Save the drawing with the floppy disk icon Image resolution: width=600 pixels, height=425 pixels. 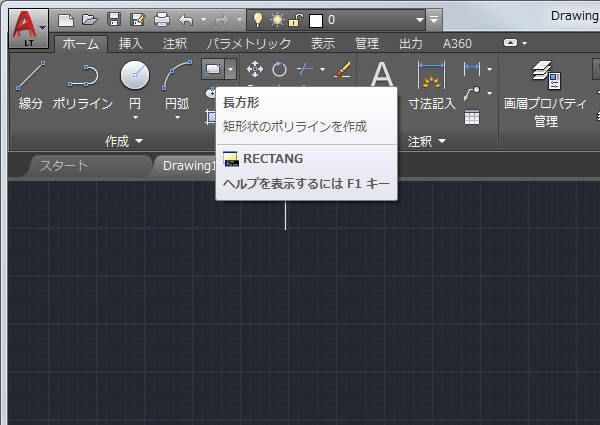(114, 20)
